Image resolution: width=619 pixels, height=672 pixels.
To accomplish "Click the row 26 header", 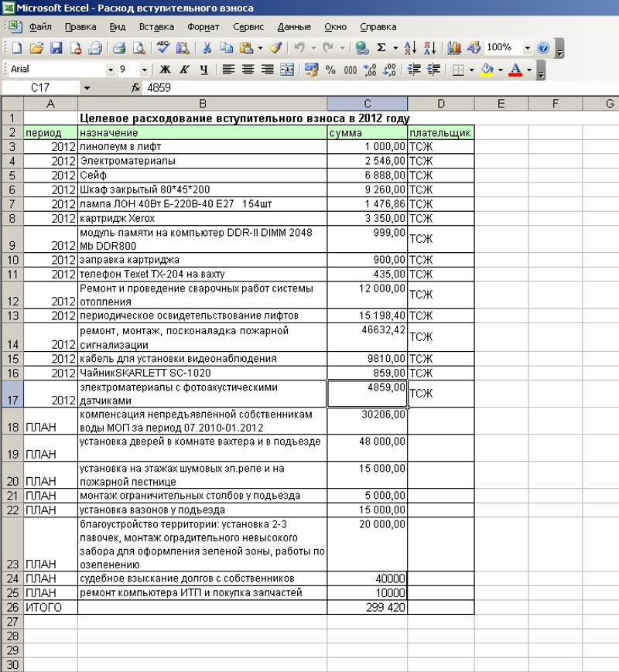I will (12, 608).
